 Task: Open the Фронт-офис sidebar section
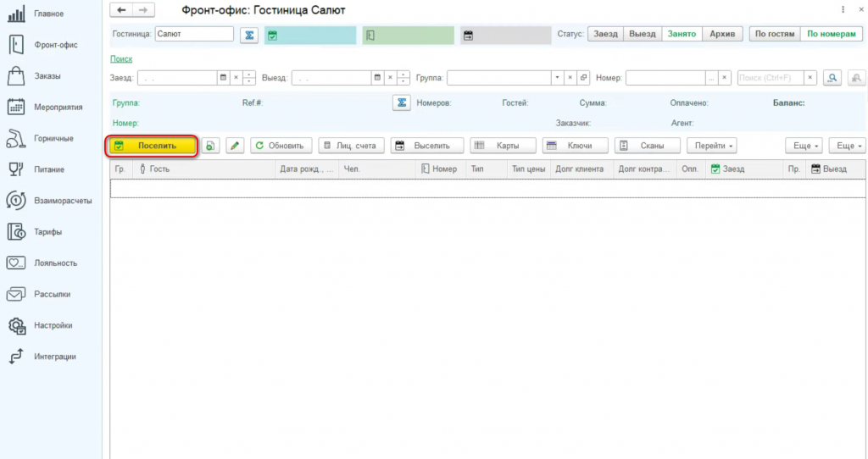click(x=42, y=45)
